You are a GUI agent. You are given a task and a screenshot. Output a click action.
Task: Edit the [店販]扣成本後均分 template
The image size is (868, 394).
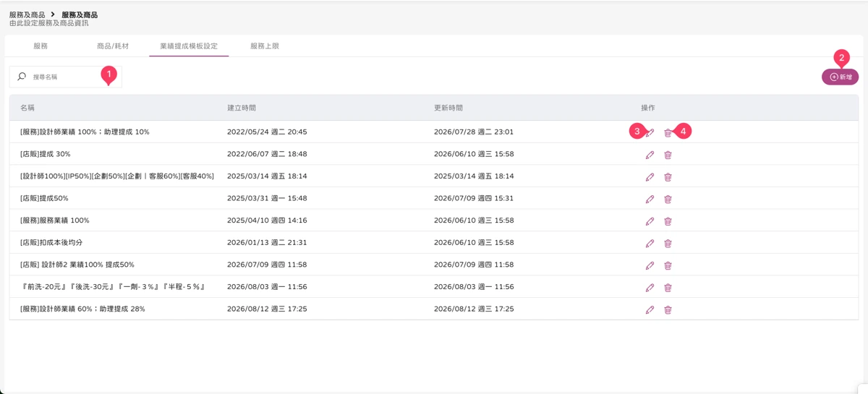click(x=650, y=244)
